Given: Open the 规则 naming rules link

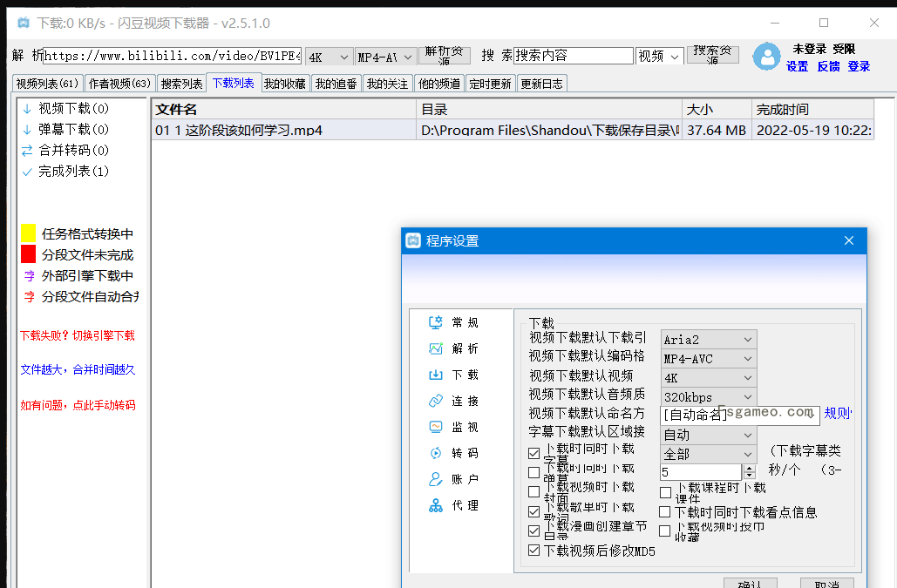Looking at the screenshot, I should 838,413.
